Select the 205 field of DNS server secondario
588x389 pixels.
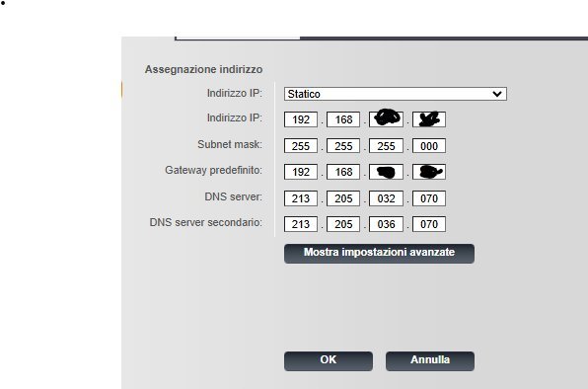tap(343, 224)
